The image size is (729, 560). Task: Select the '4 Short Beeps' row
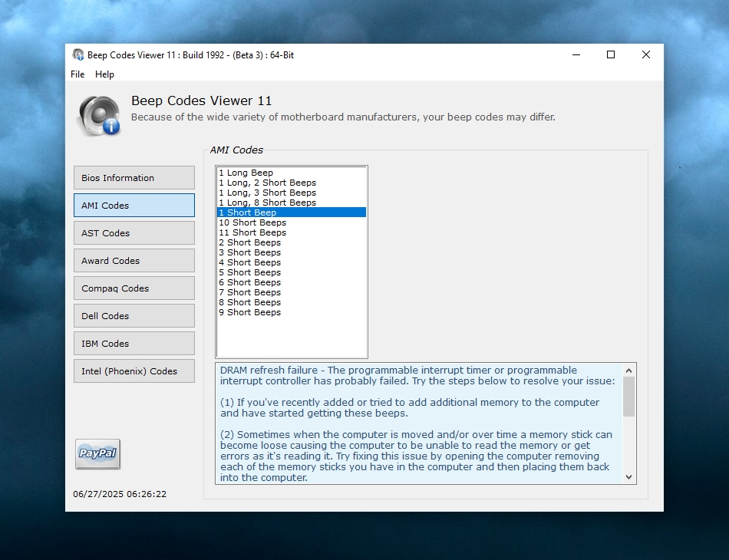[x=292, y=262]
